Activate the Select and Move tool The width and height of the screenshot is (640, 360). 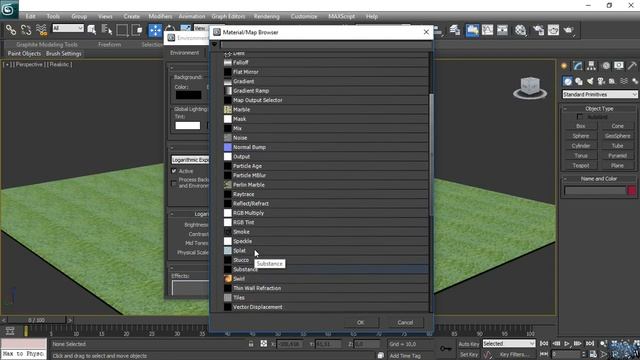tap(155, 30)
